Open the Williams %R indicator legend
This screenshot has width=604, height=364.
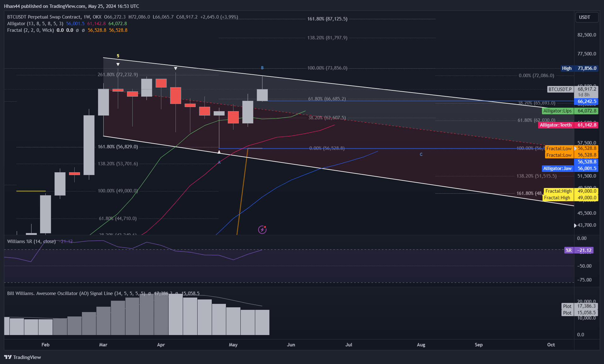click(32, 242)
